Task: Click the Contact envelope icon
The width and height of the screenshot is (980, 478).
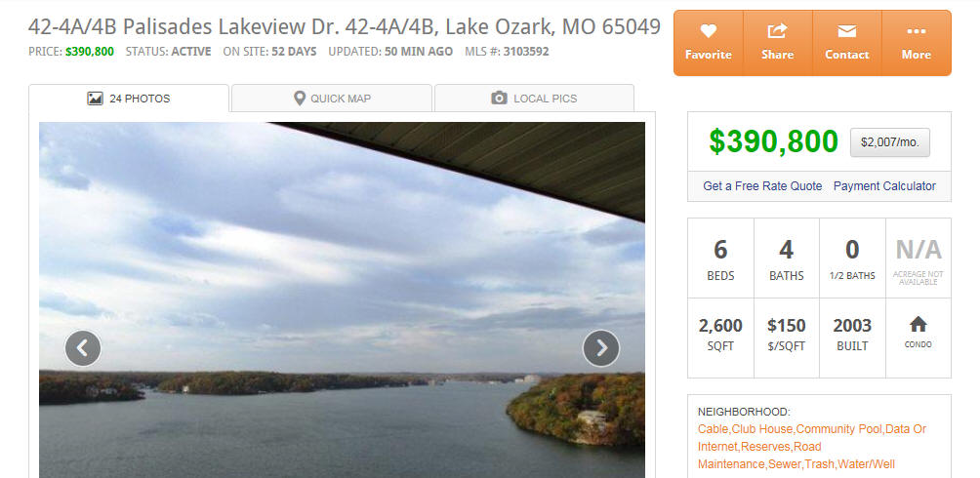Action: 847,31
